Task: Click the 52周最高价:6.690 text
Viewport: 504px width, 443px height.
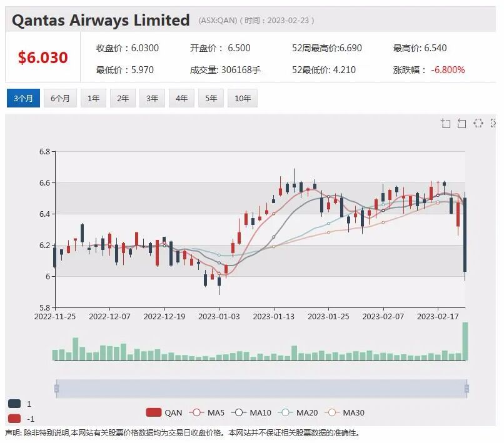Action: tap(327, 48)
